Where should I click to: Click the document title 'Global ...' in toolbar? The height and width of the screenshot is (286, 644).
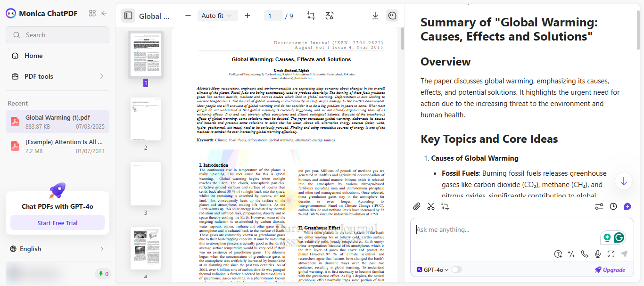tap(154, 16)
